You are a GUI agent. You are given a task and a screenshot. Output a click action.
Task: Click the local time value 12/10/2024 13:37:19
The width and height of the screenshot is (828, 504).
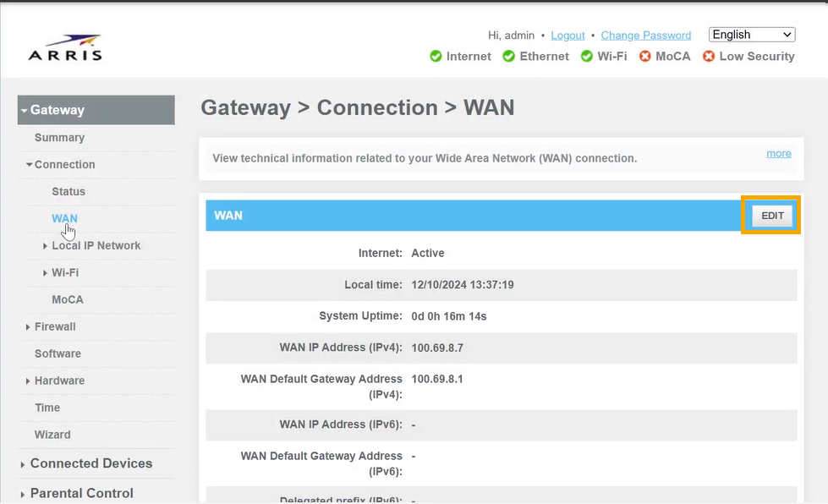point(463,285)
